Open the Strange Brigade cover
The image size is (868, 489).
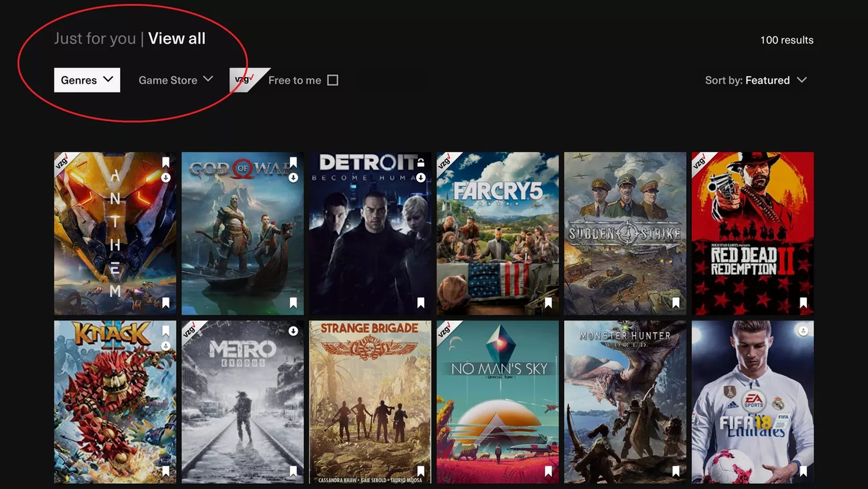point(370,402)
